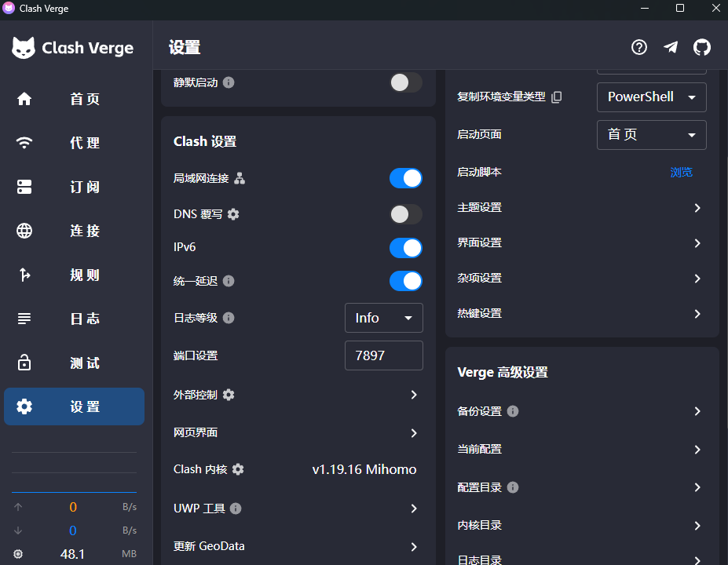Expand the UWP 工具 row
Screen dimensions: 728x565
tap(297, 508)
